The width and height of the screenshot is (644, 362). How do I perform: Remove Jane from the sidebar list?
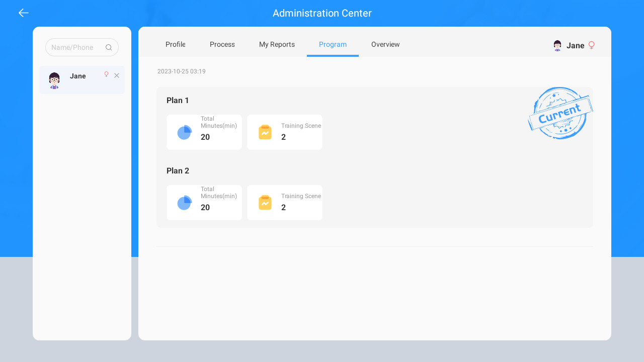[117, 75]
